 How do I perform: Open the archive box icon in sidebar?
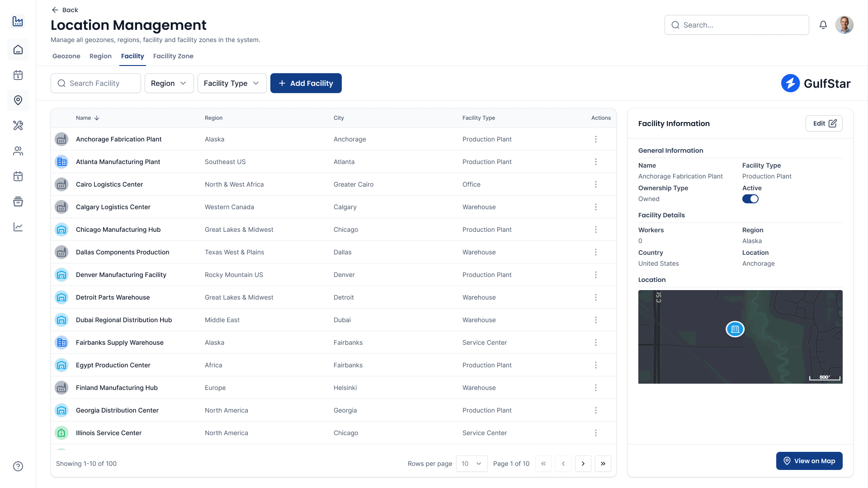pos(18,202)
